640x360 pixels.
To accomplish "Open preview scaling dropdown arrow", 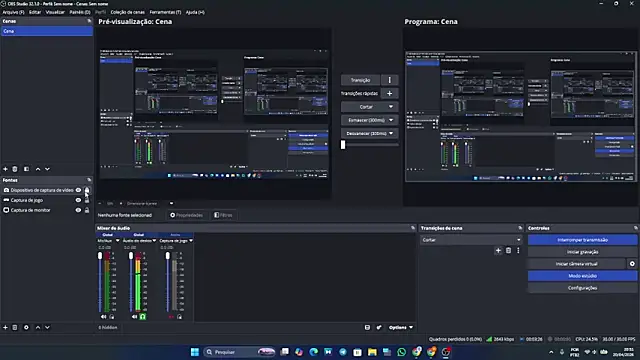I will [x=171, y=203].
